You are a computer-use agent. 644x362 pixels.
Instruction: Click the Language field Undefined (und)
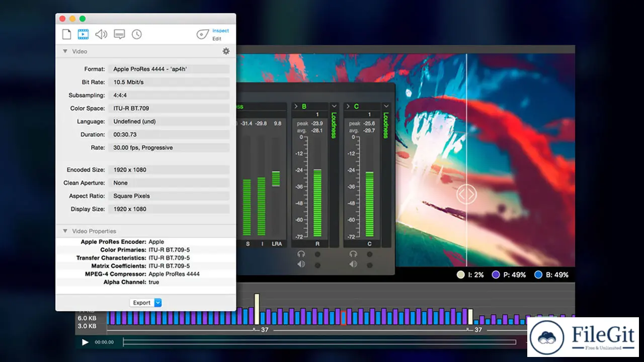pyautogui.click(x=170, y=121)
